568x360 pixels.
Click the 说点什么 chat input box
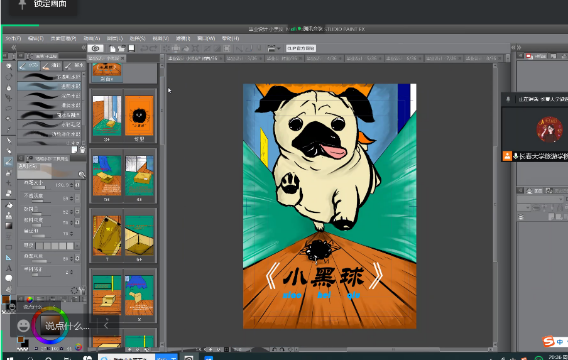pos(67,326)
